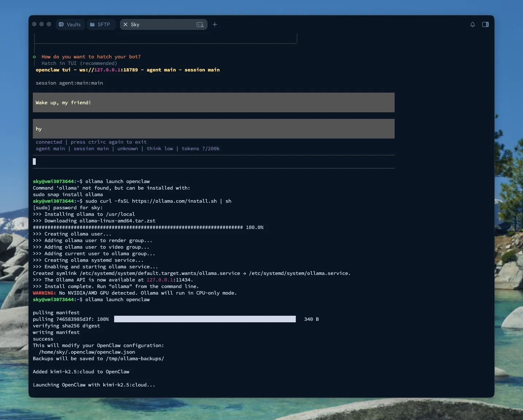Screen dimensions: 523x420
Task: Click the Vaults logo icon
Action: [61, 24]
